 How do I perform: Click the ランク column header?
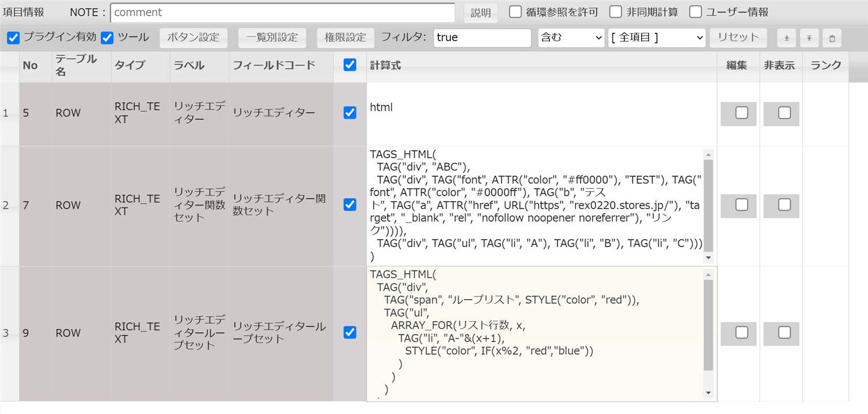tap(825, 66)
